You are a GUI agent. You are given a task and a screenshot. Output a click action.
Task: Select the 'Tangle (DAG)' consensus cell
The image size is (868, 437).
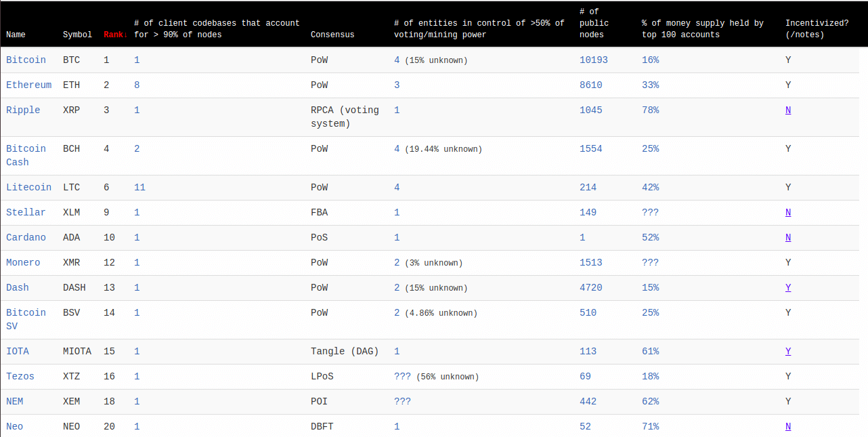tap(345, 351)
